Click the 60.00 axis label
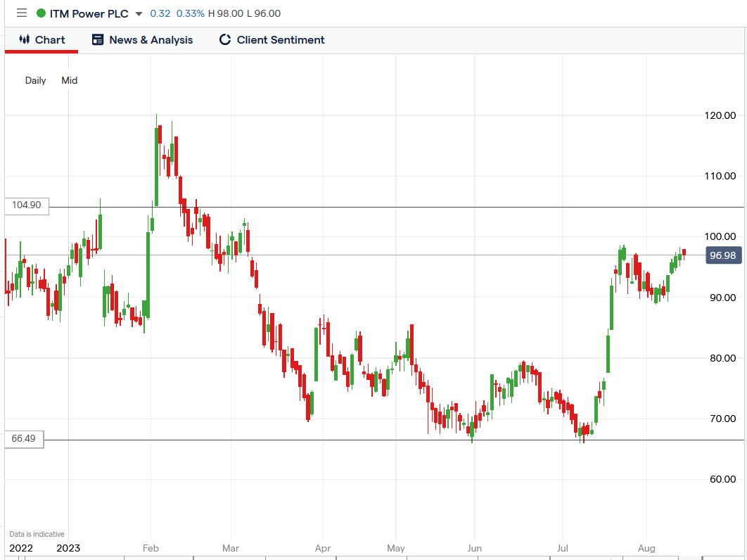Image resolution: width=747 pixels, height=560 pixels. [x=722, y=479]
